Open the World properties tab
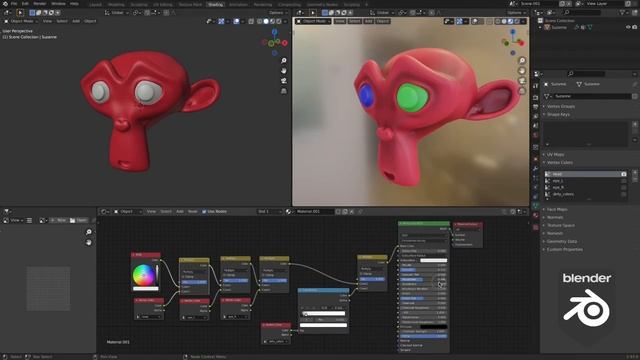This screenshot has width=640, height=360. tap(536, 135)
